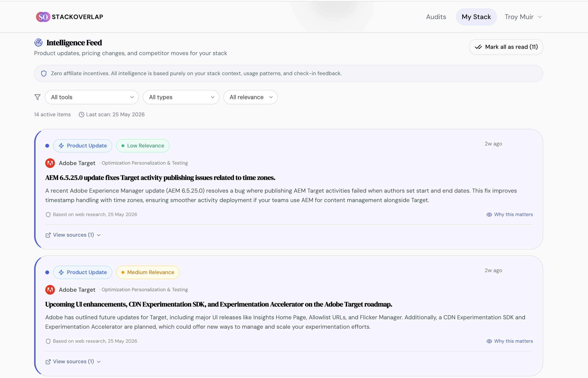
Task: Click the Intelligence Feed radar icon
Action: click(x=38, y=43)
